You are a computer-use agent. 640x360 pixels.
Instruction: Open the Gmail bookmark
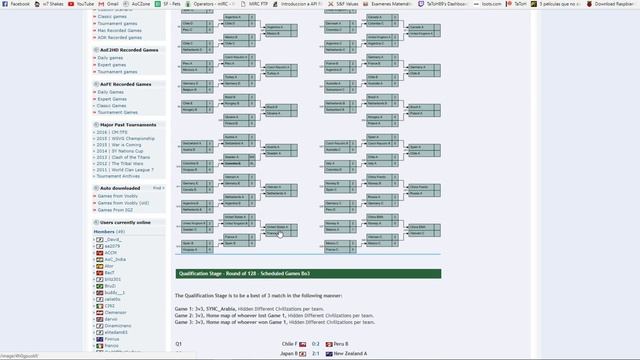pos(109,4)
